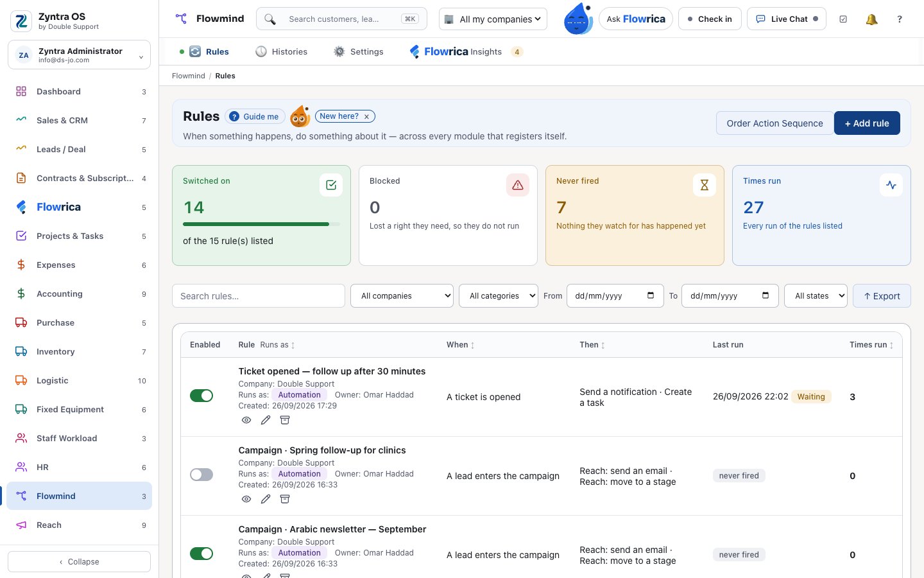
Task: Open Inventory in the sidebar
Action: [80, 351]
